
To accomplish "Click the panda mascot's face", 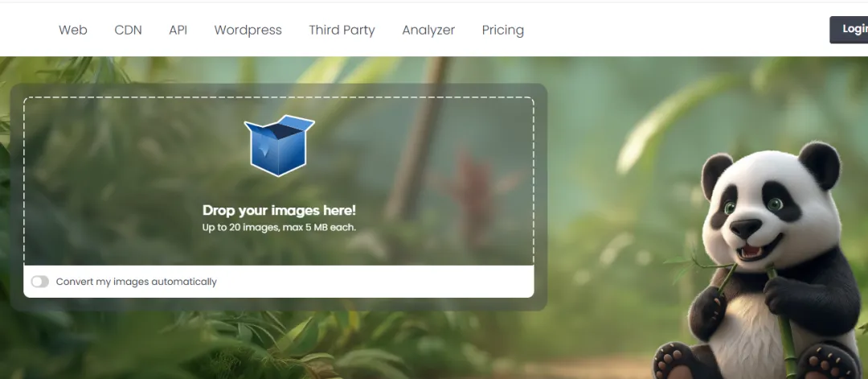I will tap(756, 213).
